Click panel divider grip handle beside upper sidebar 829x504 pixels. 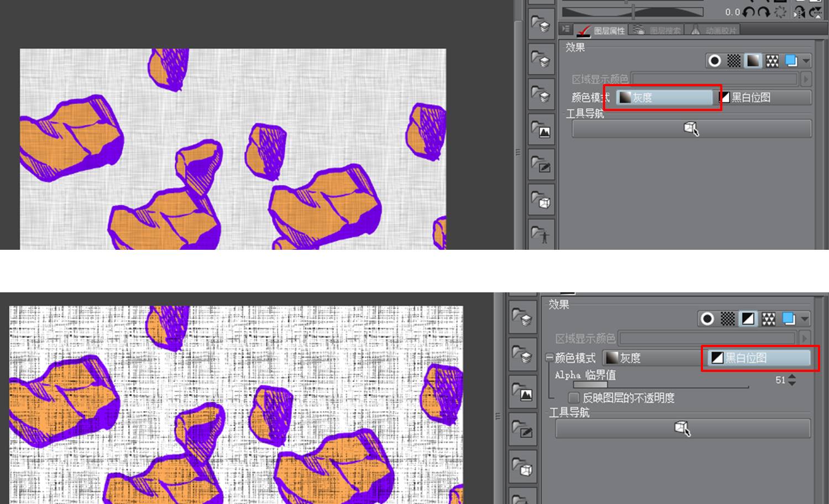[518, 152]
